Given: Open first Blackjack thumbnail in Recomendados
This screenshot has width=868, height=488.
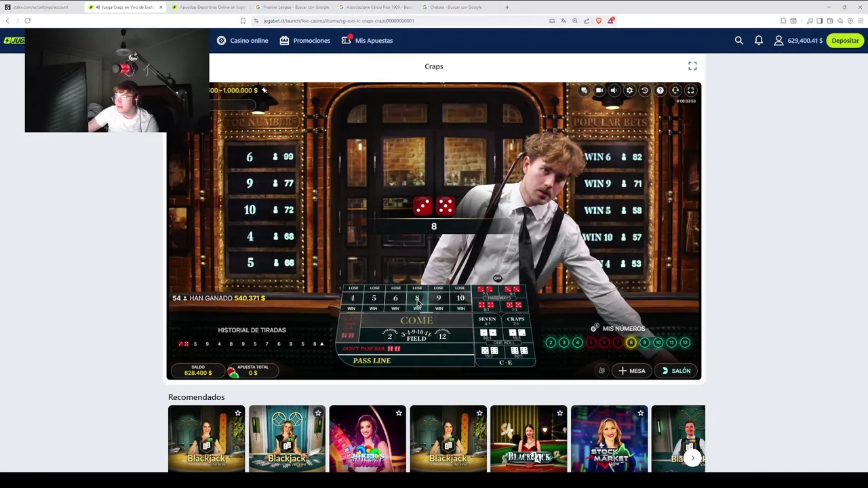Looking at the screenshot, I should (x=206, y=438).
